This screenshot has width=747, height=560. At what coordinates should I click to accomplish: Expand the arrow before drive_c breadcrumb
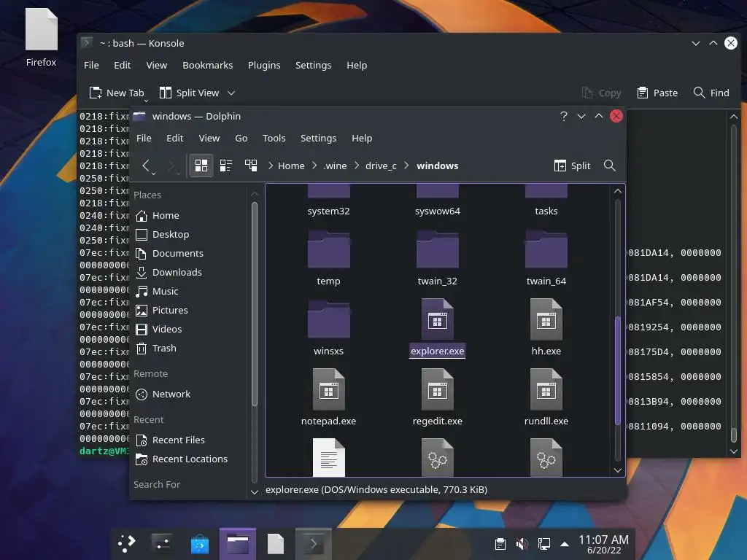coord(356,166)
